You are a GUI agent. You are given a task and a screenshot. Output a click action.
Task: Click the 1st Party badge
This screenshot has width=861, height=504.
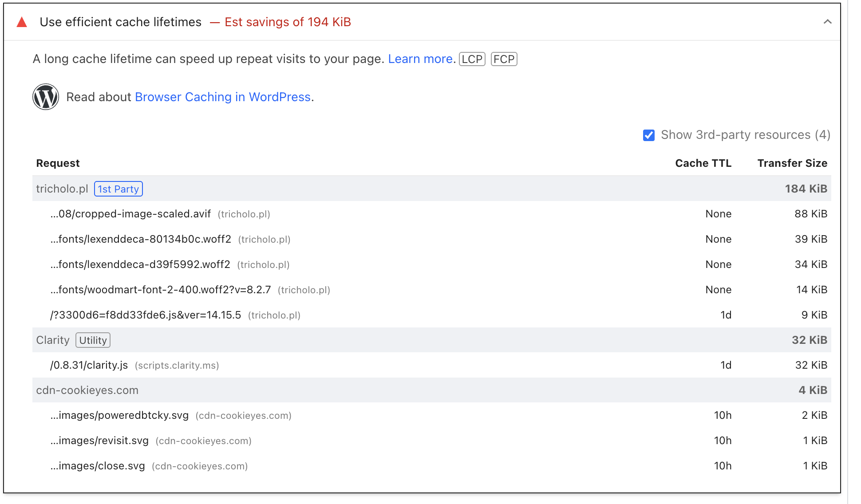[118, 189]
